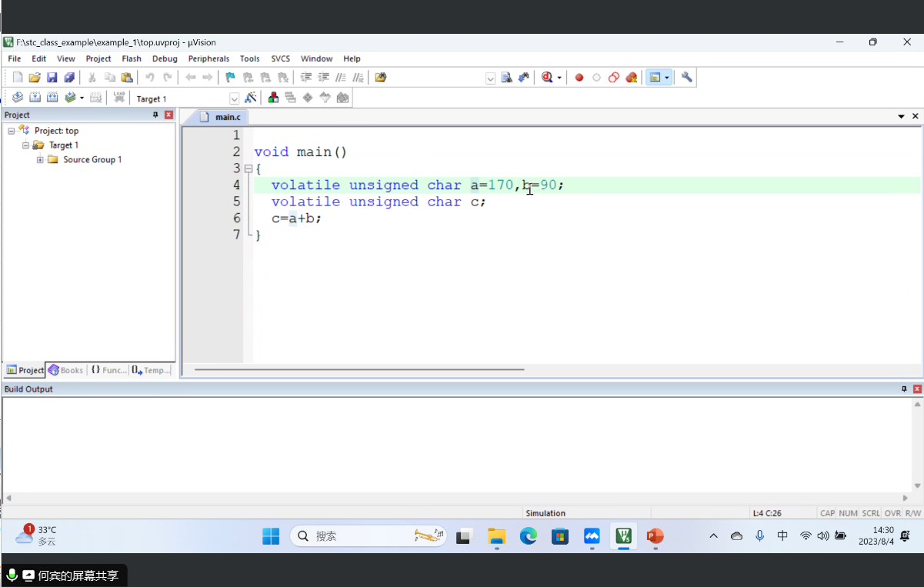Screen dimensions: 924x587
Task: Click the taskbar search box
Action: point(369,536)
